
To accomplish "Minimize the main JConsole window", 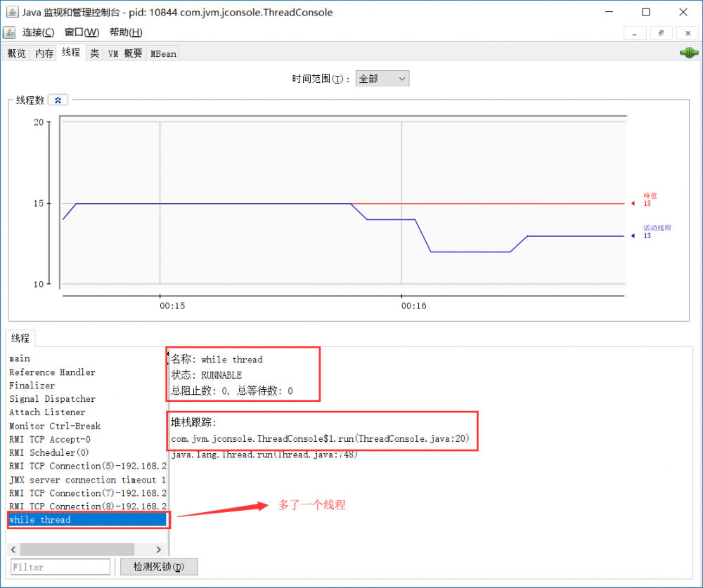I will (609, 12).
